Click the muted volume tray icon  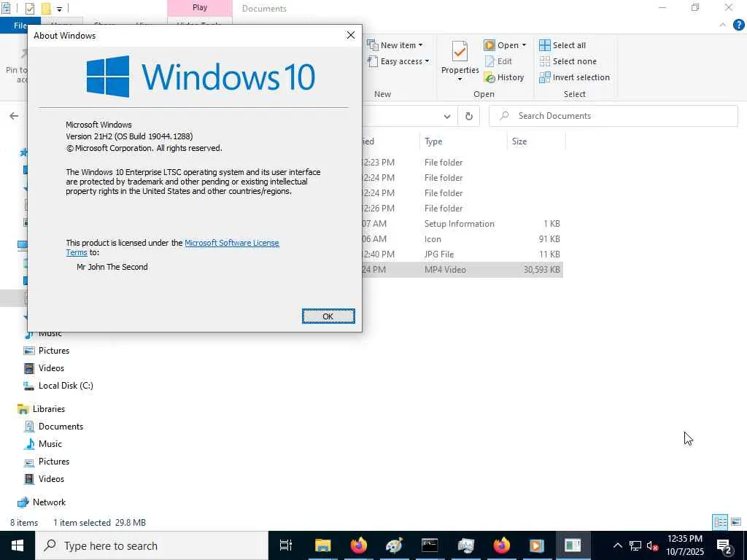tap(652, 545)
